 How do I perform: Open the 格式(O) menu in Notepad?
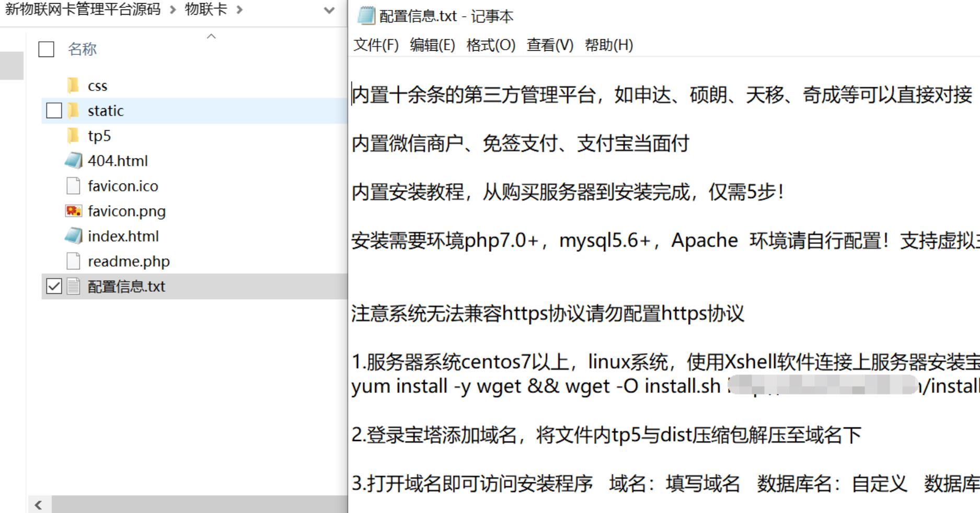coord(490,45)
